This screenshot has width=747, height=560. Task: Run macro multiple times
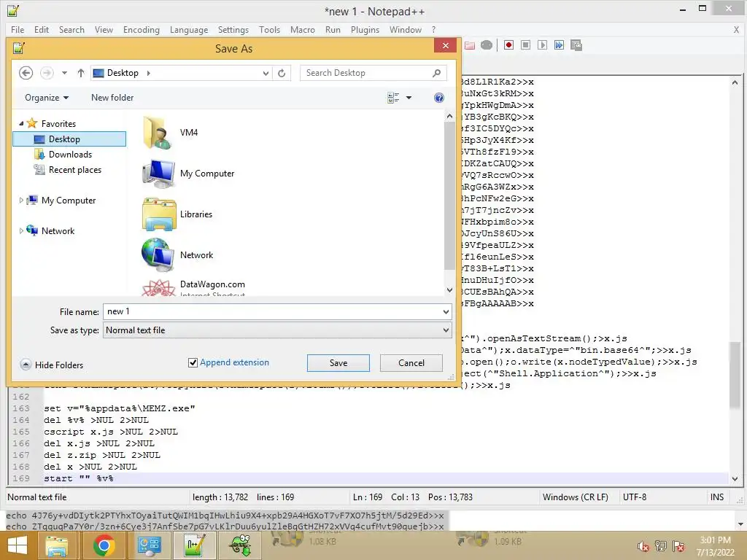(559, 45)
